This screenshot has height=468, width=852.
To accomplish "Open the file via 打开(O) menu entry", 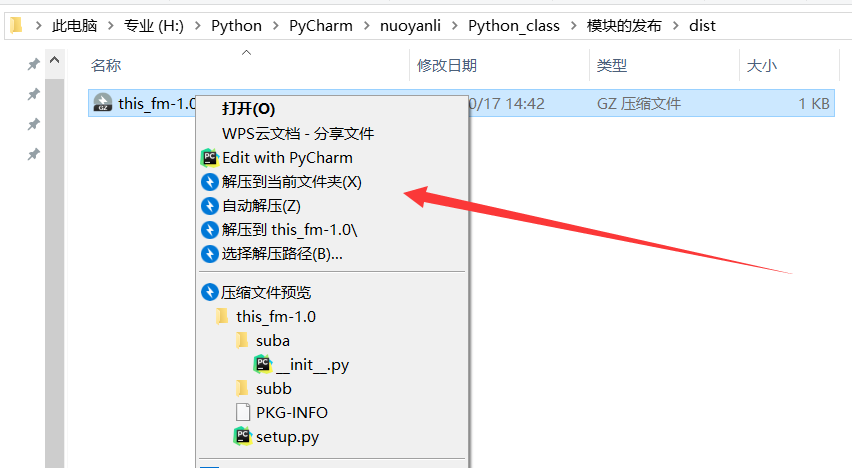I will (248, 109).
